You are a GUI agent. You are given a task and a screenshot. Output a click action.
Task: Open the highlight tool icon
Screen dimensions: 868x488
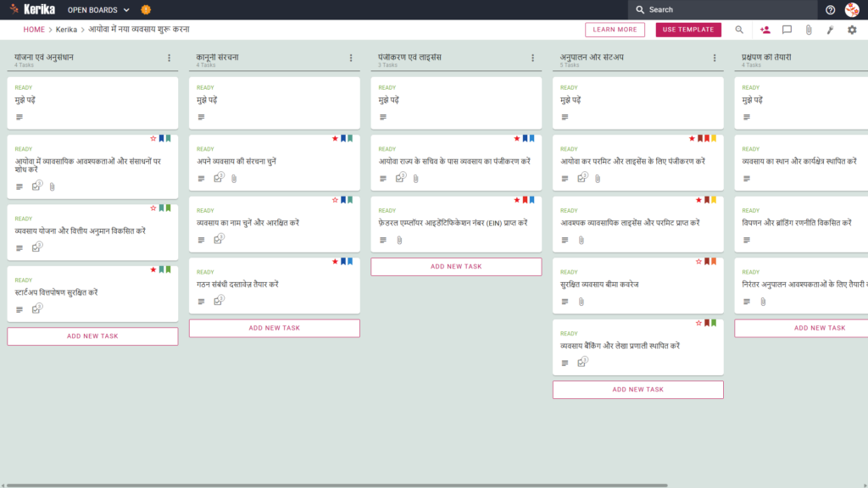point(831,30)
